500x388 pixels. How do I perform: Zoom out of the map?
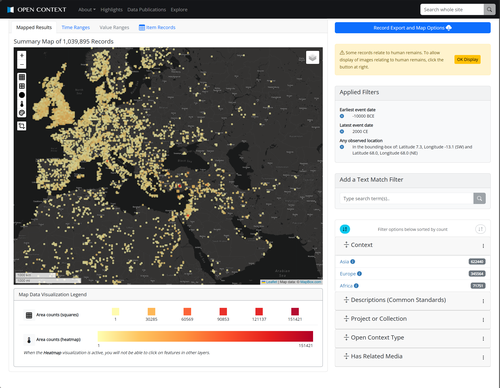coord(22,64)
